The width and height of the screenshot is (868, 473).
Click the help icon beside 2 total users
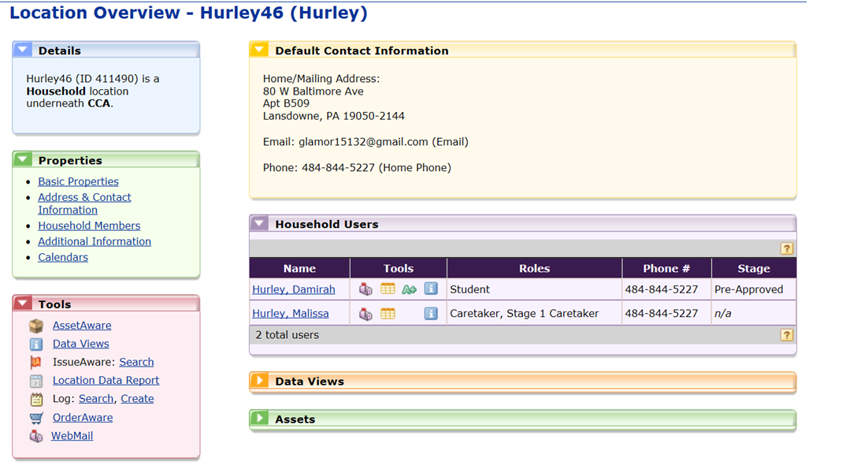tap(786, 335)
